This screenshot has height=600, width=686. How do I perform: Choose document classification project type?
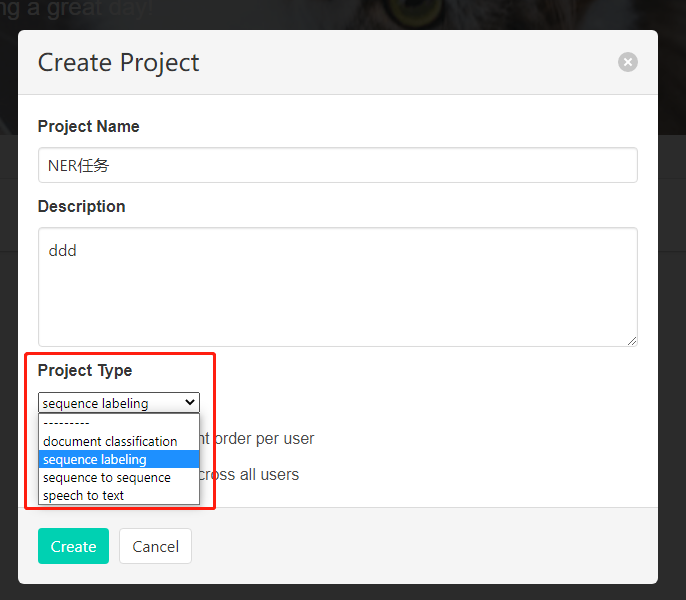(x=110, y=441)
